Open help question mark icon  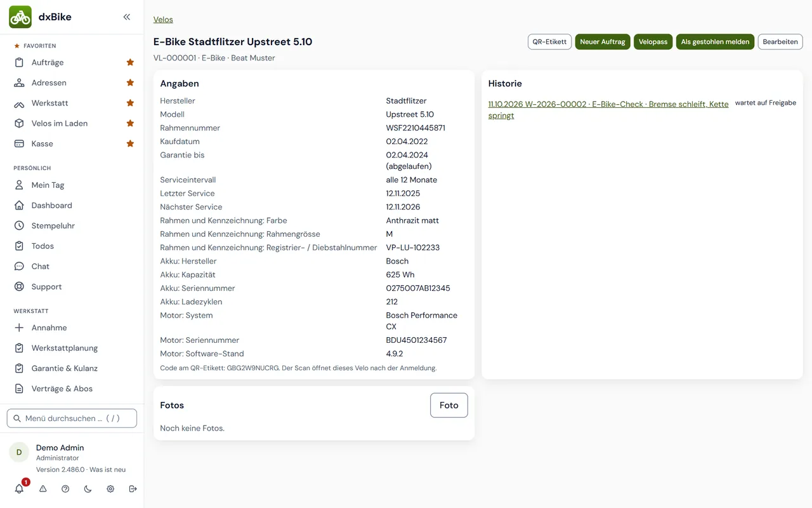[x=65, y=489]
